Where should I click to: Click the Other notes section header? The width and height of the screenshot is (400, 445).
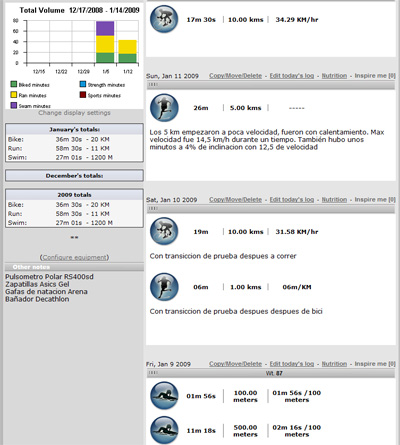pos(74,267)
